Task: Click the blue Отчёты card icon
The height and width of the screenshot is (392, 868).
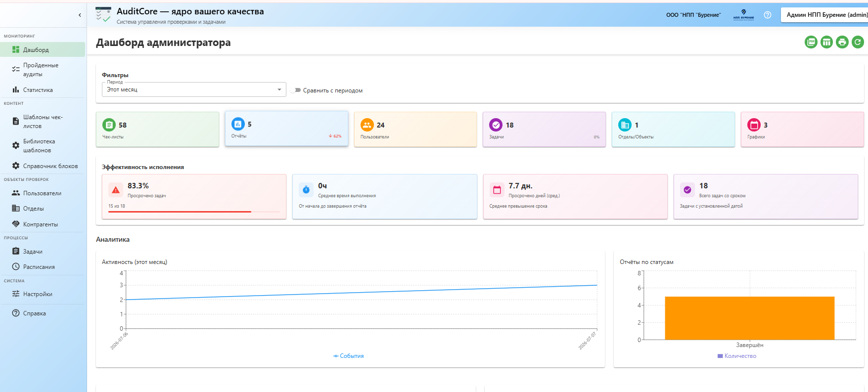Action: click(x=238, y=124)
